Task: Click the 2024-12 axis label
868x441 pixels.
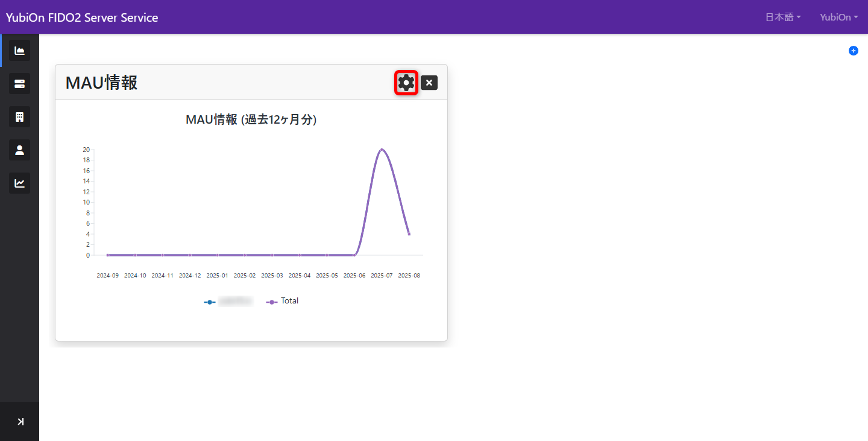Action: (190, 276)
